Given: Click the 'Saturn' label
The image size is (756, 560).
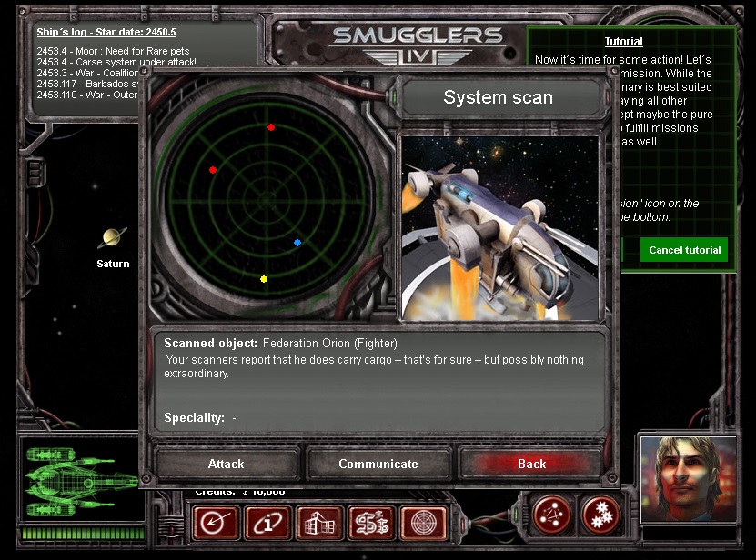Looking at the screenshot, I should click(113, 264).
